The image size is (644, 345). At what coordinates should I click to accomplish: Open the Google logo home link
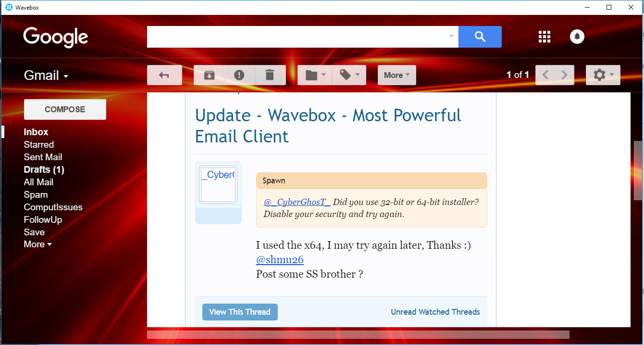point(56,37)
